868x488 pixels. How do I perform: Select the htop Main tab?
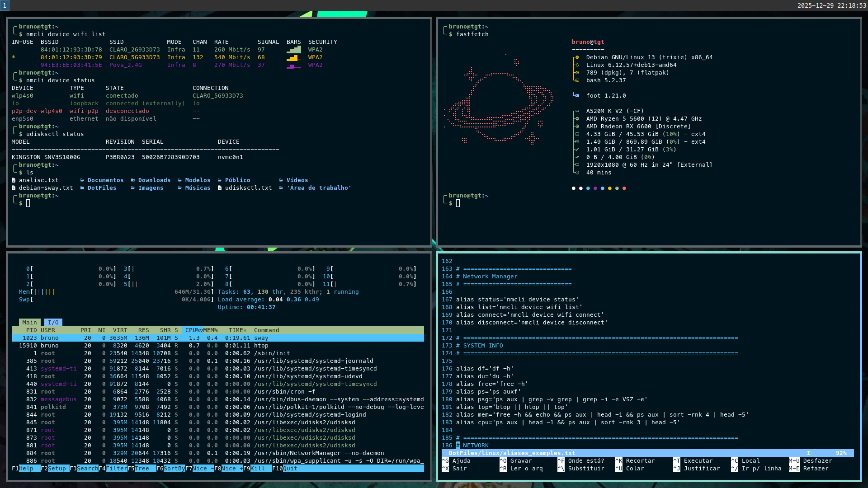coord(29,323)
